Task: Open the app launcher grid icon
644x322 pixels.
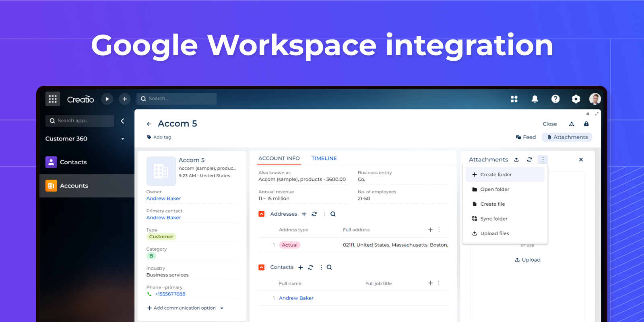Action: 53,99
